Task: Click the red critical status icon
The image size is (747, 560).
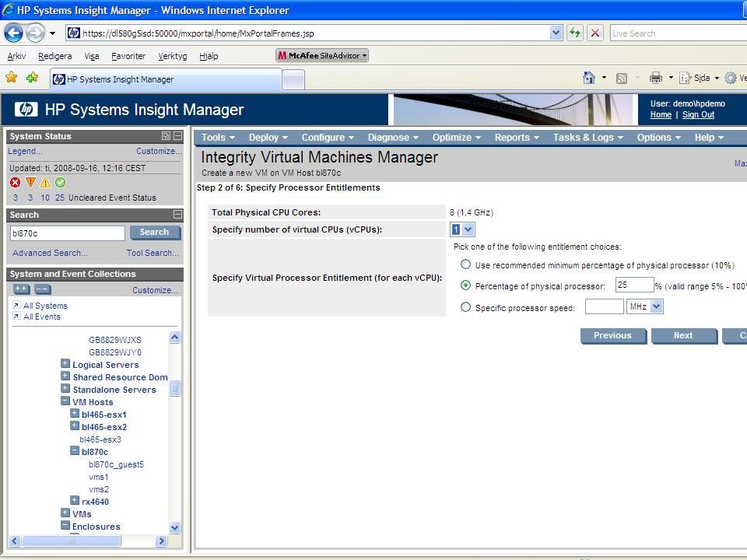Action: point(16,182)
